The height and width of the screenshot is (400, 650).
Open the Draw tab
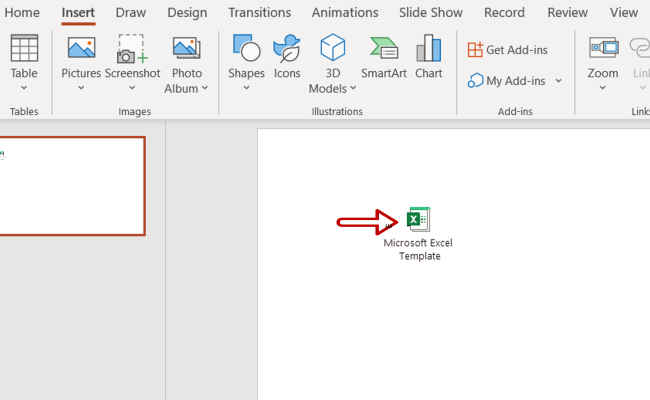pos(131,12)
